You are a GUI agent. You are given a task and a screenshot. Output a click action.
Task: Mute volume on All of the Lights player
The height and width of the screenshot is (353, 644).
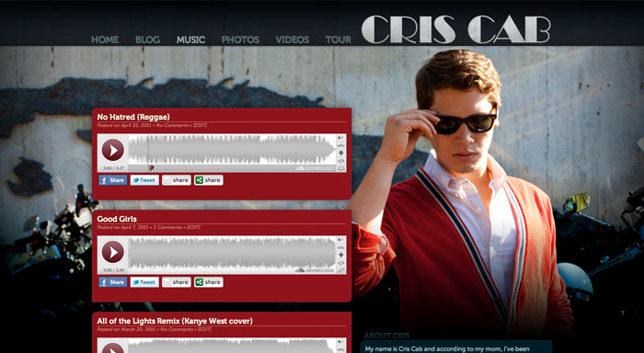pyautogui.click(x=341, y=342)
